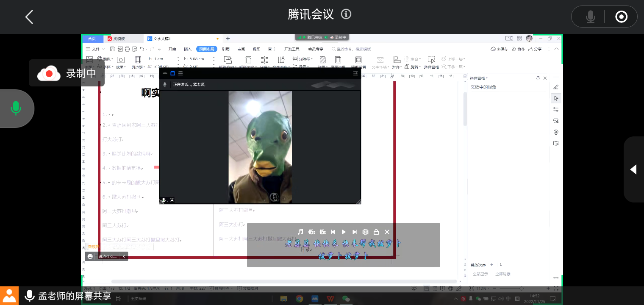This screenshot has width=644, height=305.
Task: Click the 未保存 cloud status
Action: [499, 49]
